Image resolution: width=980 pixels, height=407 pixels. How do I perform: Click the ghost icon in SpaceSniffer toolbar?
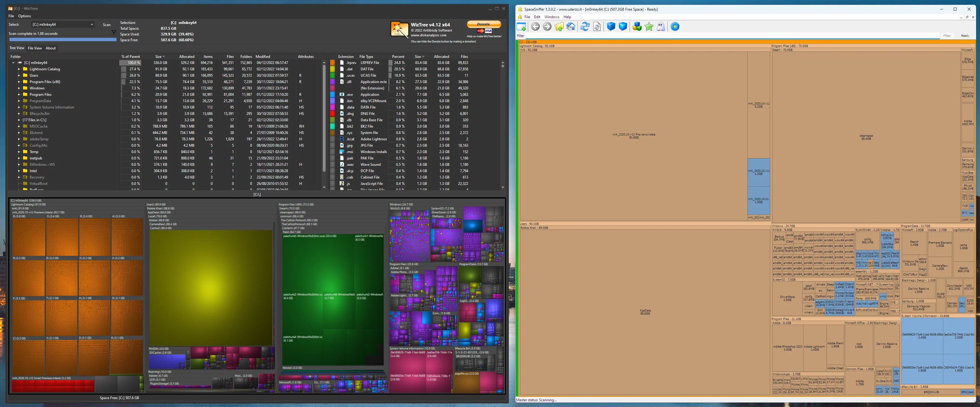(661, 27)
